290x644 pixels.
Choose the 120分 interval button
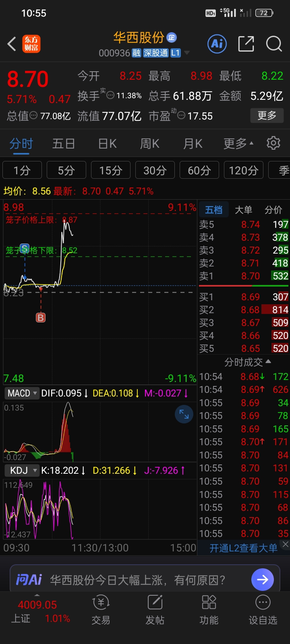(x=244, y=170)
